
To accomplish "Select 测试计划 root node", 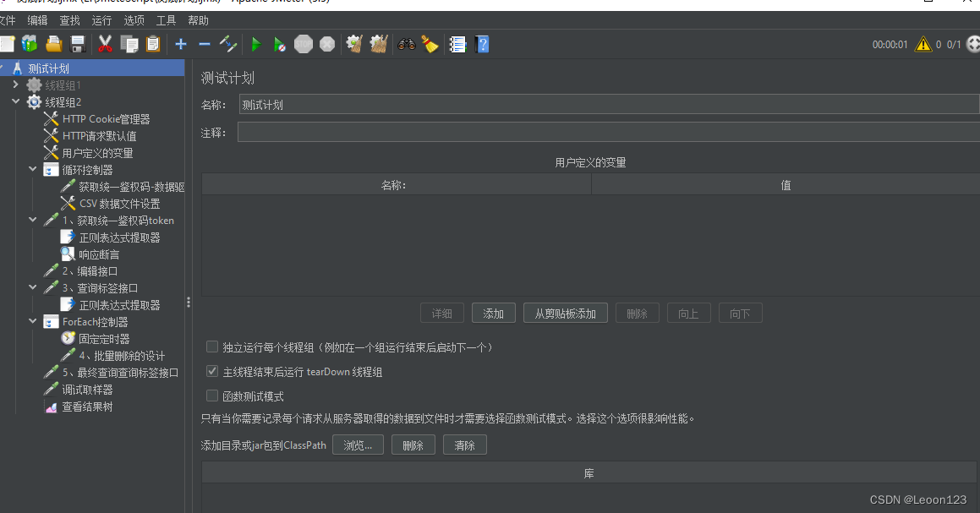I will coord(48,68).
